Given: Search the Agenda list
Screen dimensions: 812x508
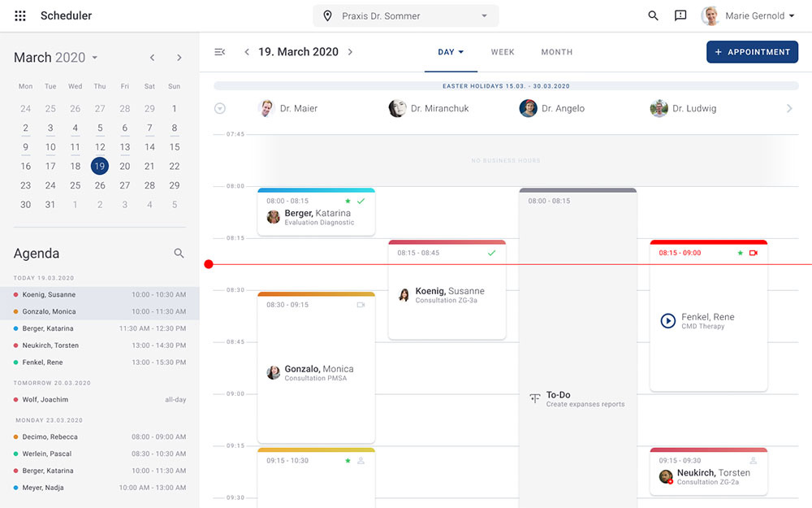Looking at the screenshot, I should click(x=179, y=254).
